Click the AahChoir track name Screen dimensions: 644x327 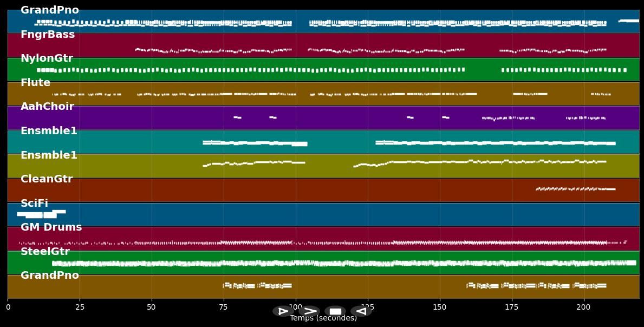click(x=47, y=107)
